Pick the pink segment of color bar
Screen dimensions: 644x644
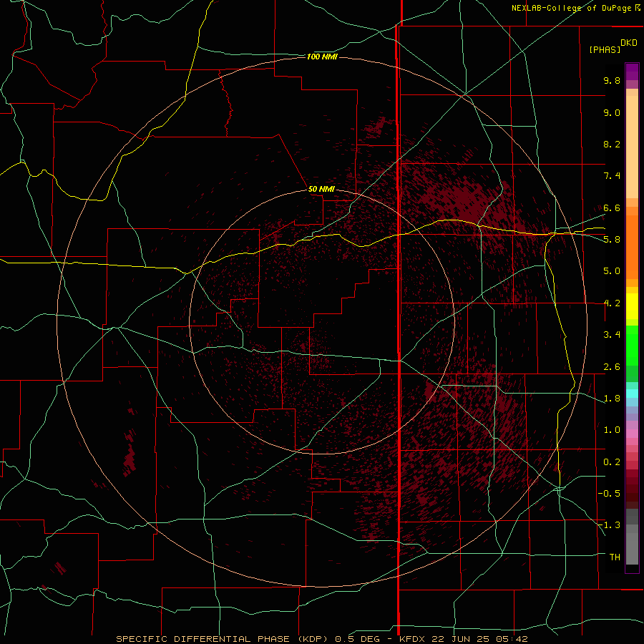[632, 434]
